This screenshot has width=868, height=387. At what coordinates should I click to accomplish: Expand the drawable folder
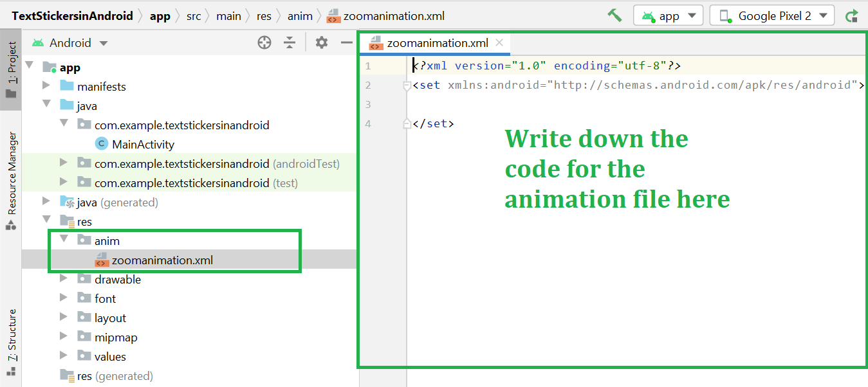pos(63,279)
